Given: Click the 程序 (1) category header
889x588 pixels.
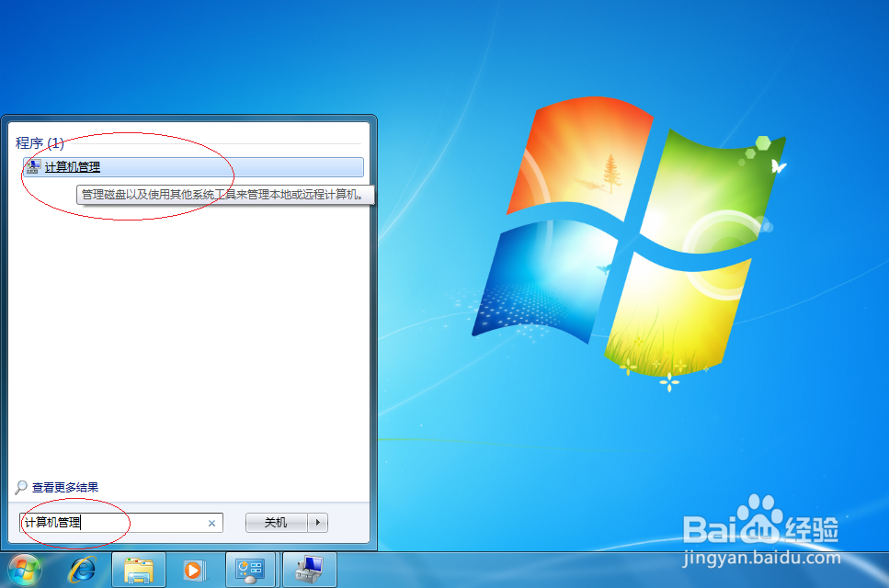Looking at the screenshot, I should coord(40,142).
